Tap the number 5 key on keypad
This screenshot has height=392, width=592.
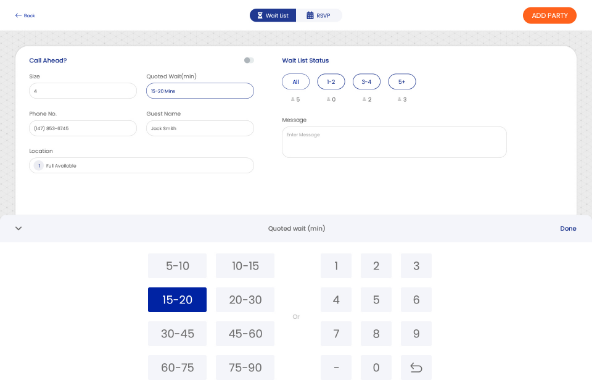[376, 299]
